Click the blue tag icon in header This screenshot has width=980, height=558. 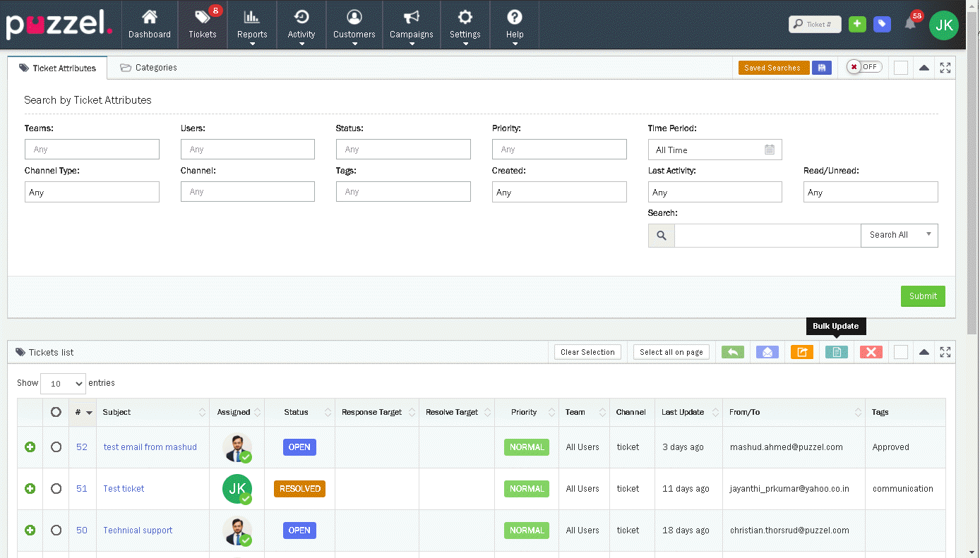point(882,24)
